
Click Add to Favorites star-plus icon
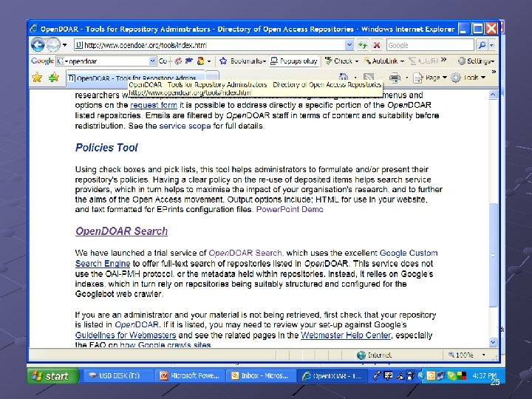54,78
